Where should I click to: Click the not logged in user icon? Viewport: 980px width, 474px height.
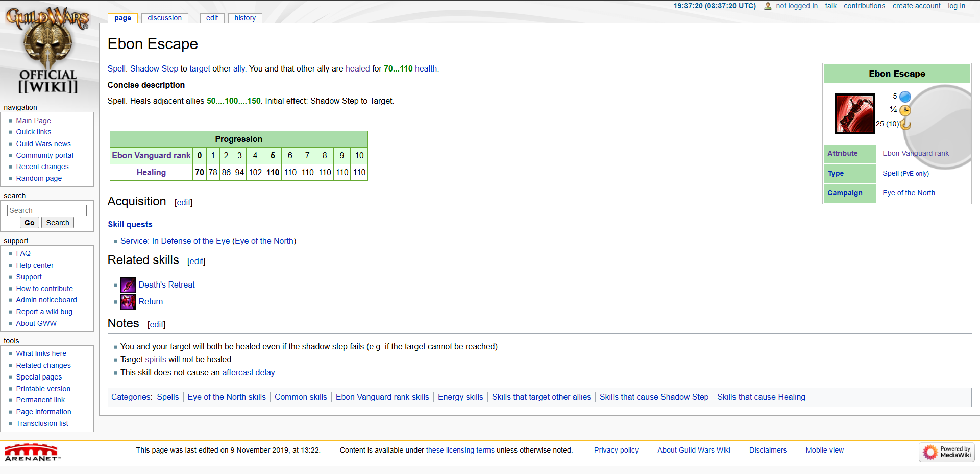[x=768, y=6]
